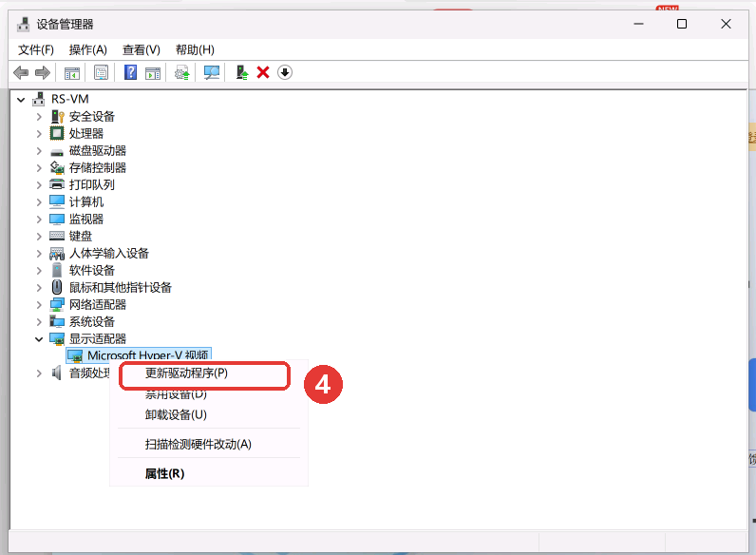
Task: Click scan for hardware changes monitor icon
Action: (x=211, y=73)
